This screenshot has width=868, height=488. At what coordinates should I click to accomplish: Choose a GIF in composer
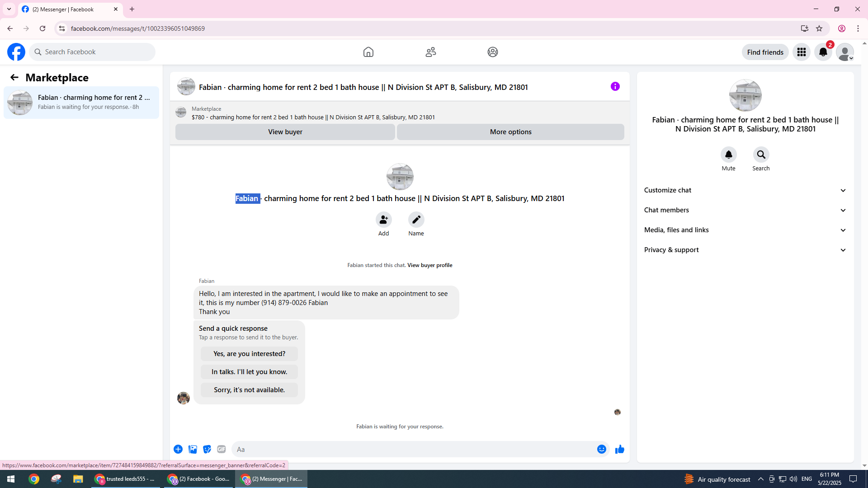click(222, 449)
